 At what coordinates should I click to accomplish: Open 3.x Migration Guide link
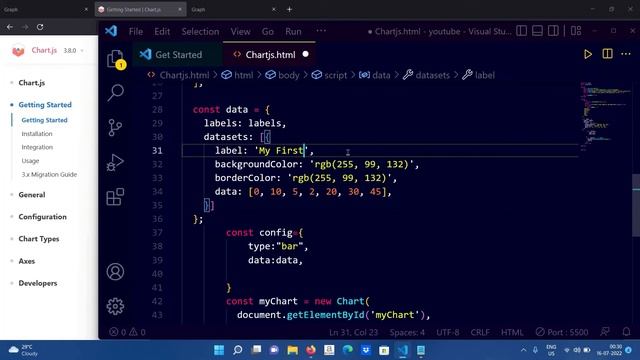coord(49,174)
